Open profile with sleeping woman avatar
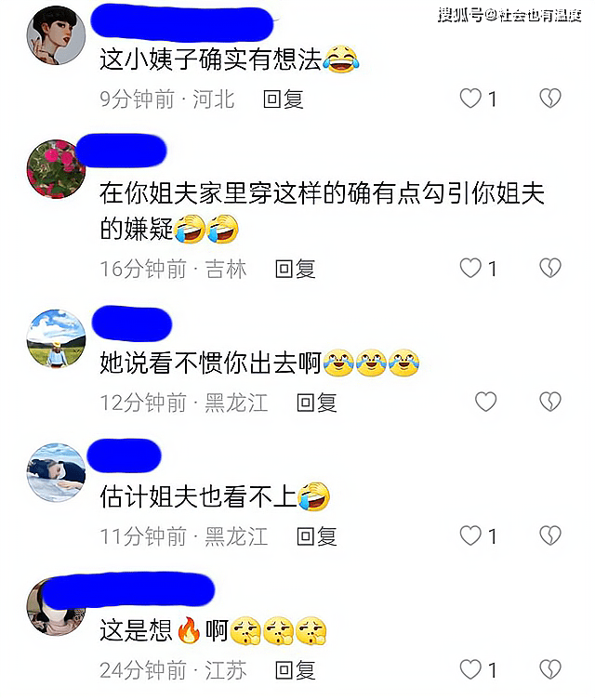 pyautogui.click(x=56, y=472)
